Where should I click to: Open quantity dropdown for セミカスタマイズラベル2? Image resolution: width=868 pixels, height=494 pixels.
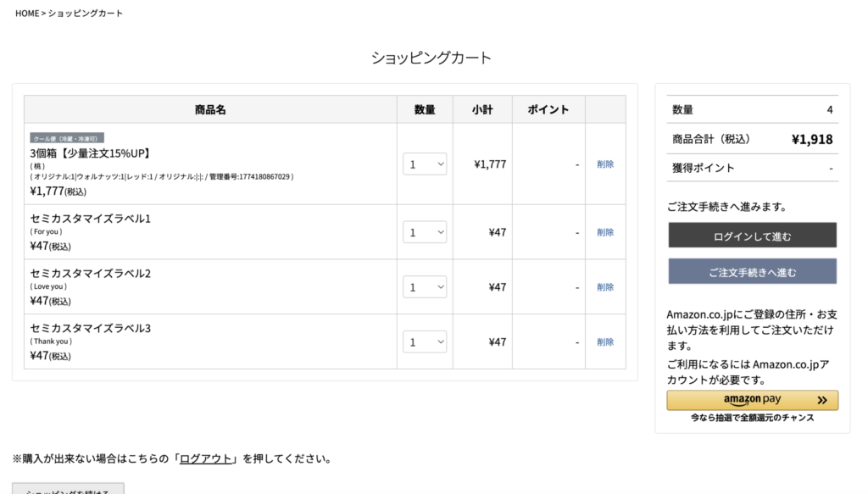click(425, 287)
